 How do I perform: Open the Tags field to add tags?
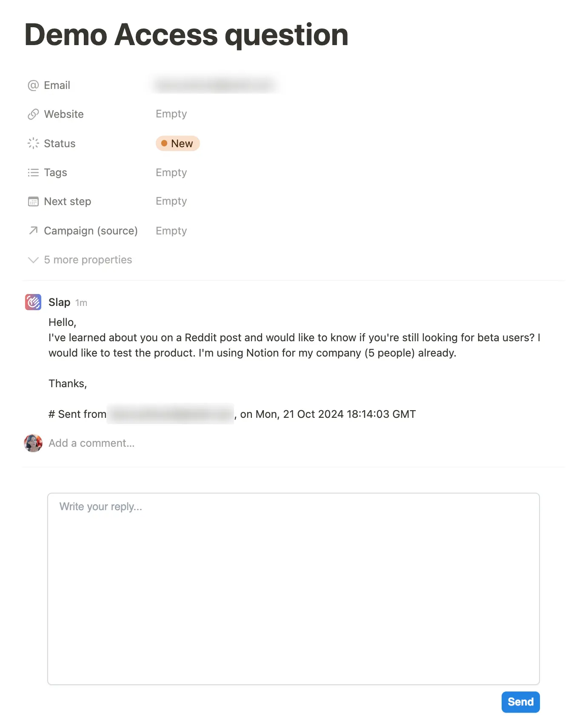point(171,172)
